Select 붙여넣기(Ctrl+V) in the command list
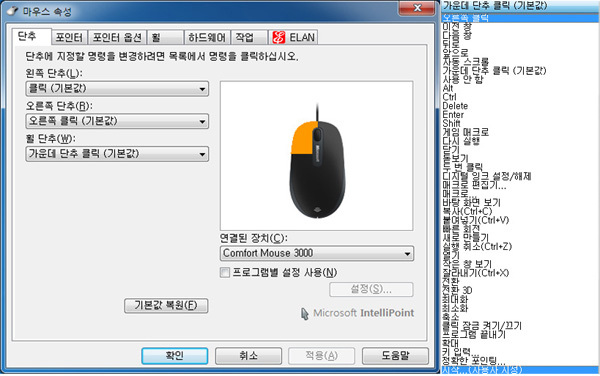 (476, 220)
